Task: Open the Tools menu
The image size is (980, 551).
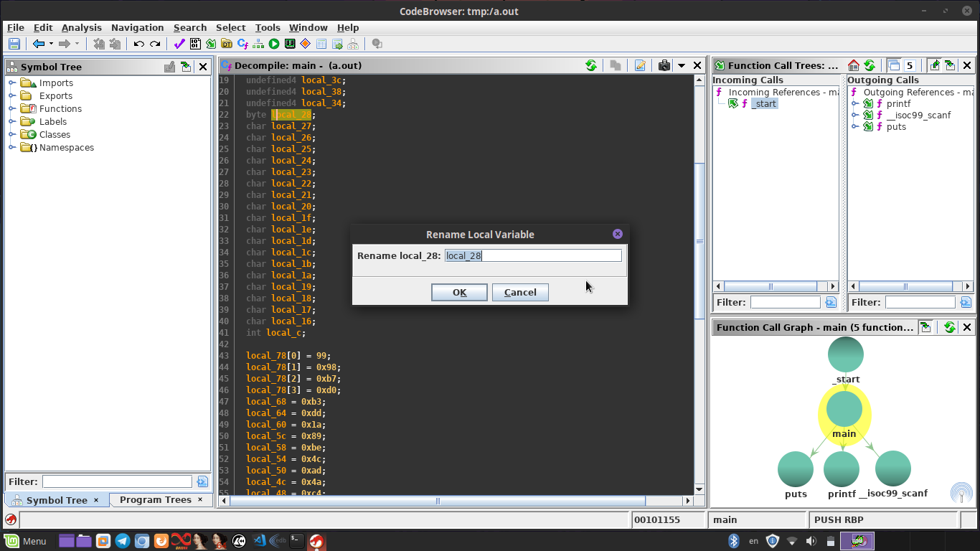Action: pyautogui.click(x=268, y=27)
